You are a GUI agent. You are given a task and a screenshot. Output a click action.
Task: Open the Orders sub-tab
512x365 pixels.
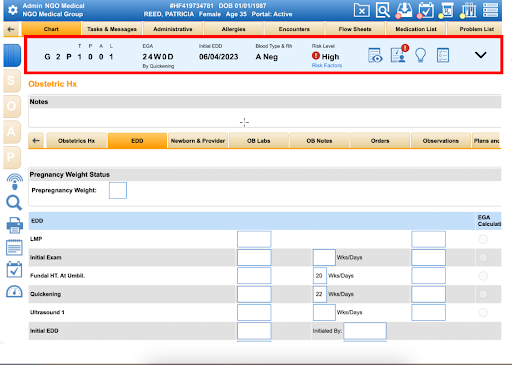pos(380,141)
